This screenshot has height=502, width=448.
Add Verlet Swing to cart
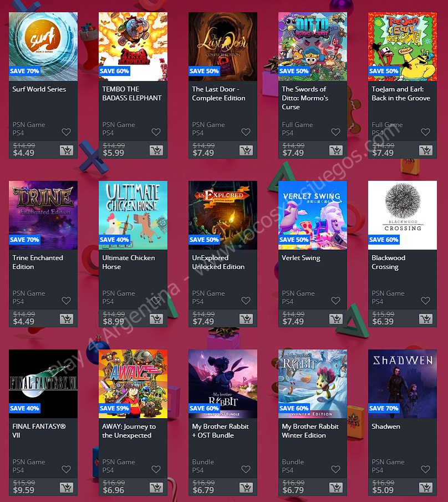(x=336, y=319)
